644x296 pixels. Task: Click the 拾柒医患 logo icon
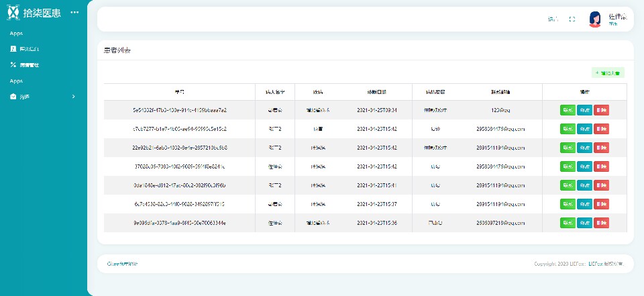[x=13, y=13]
